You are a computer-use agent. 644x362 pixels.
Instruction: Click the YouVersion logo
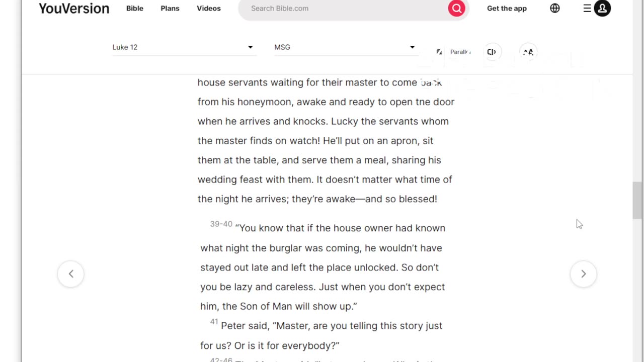(74, 9)
